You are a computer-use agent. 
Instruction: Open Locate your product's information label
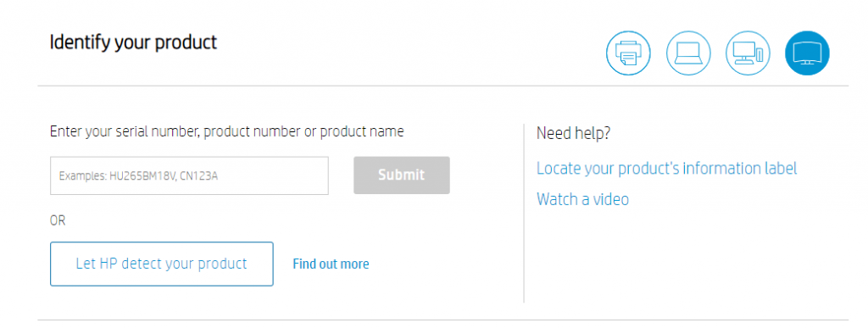tap(666, 168)
